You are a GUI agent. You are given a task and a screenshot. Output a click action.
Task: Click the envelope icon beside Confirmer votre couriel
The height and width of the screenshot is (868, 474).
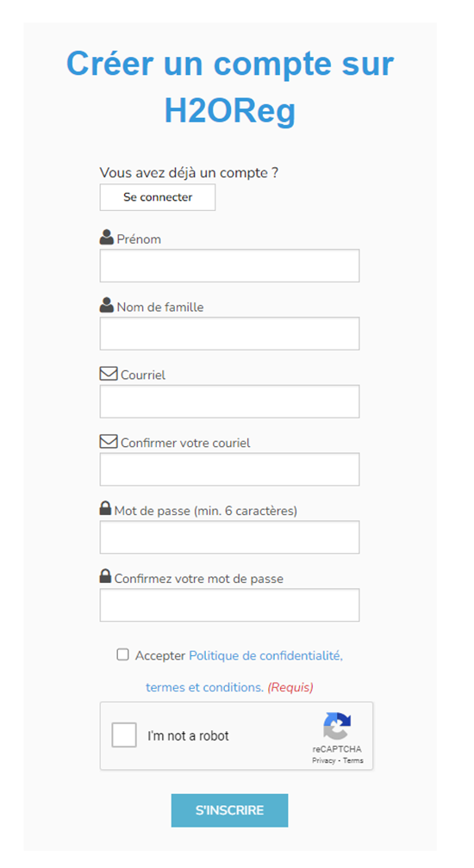tap(109, 441)
